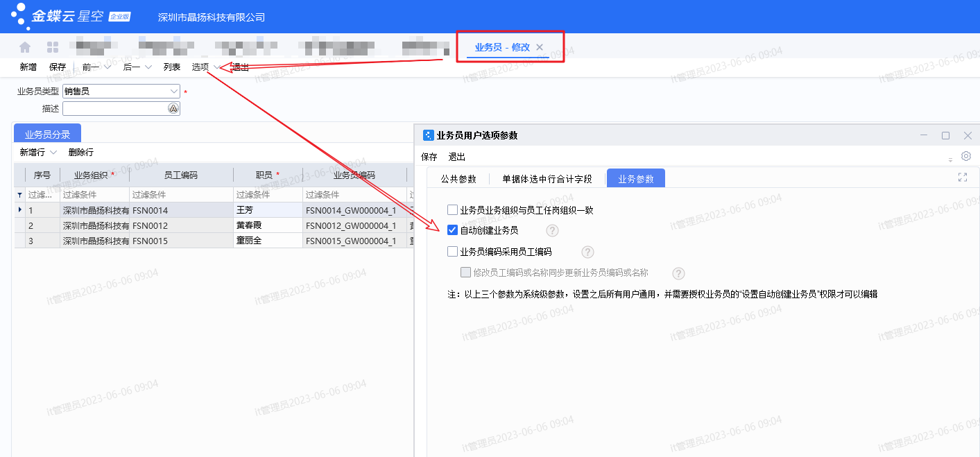Select row number 2 cell

click(42, 225)
